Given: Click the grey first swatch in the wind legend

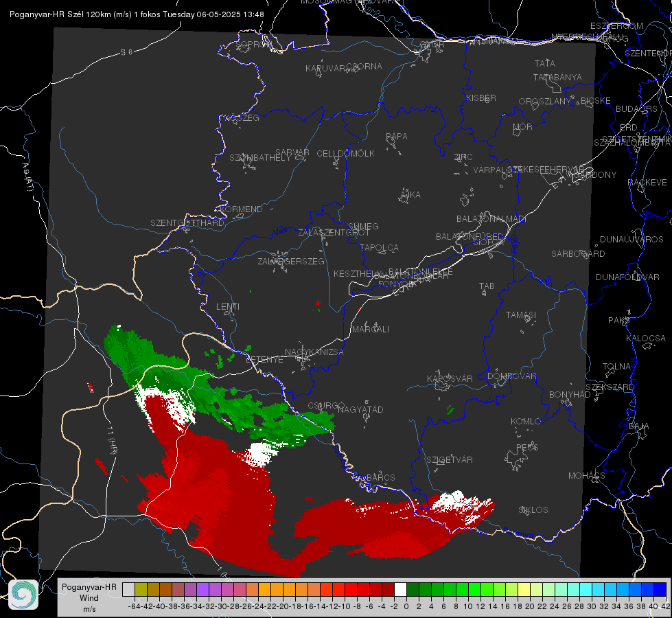Looking at the screenshot, I should [x=128, y=590].
